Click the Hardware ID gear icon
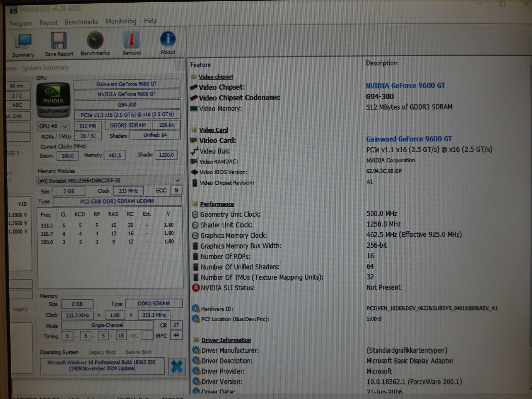The width and height of the screenshot is (532, 399). tap(196, 309)
